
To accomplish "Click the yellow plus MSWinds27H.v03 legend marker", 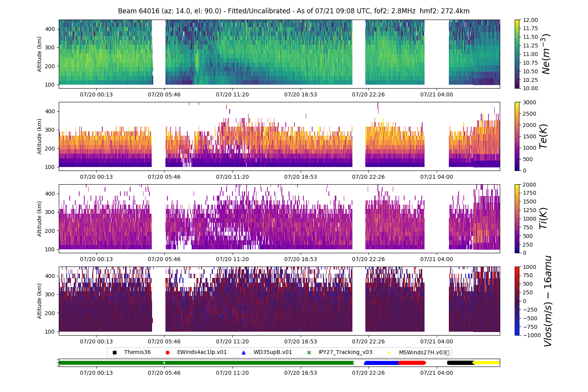I will click(389, 352).
